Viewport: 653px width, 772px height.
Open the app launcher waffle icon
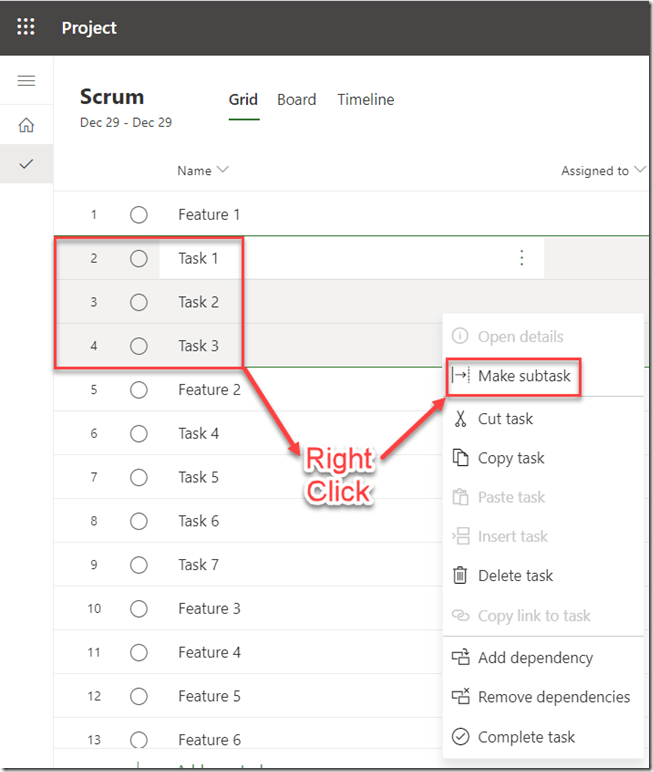coord(26,27)
